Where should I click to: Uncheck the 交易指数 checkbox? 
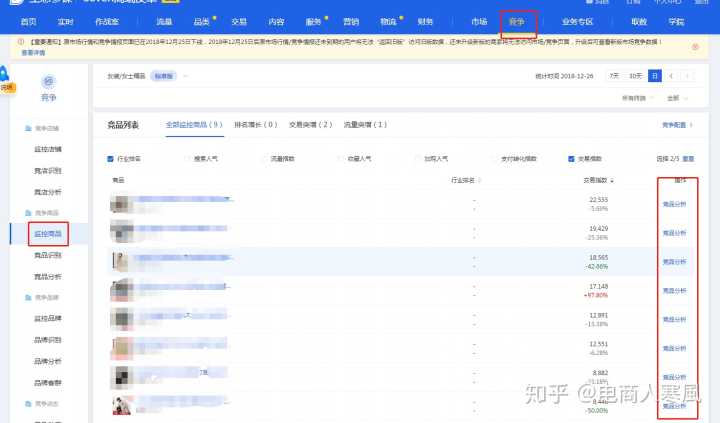[x=570, y=158]
